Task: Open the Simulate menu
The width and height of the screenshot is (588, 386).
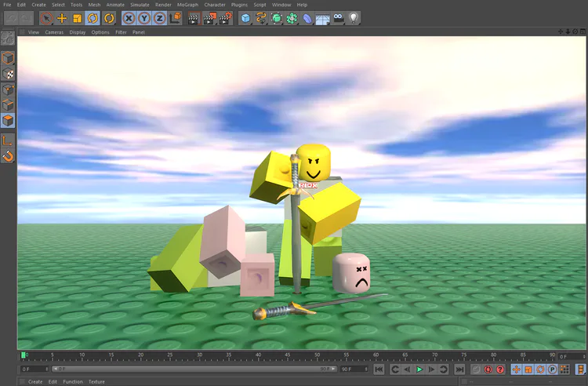Action: point(140,5)
